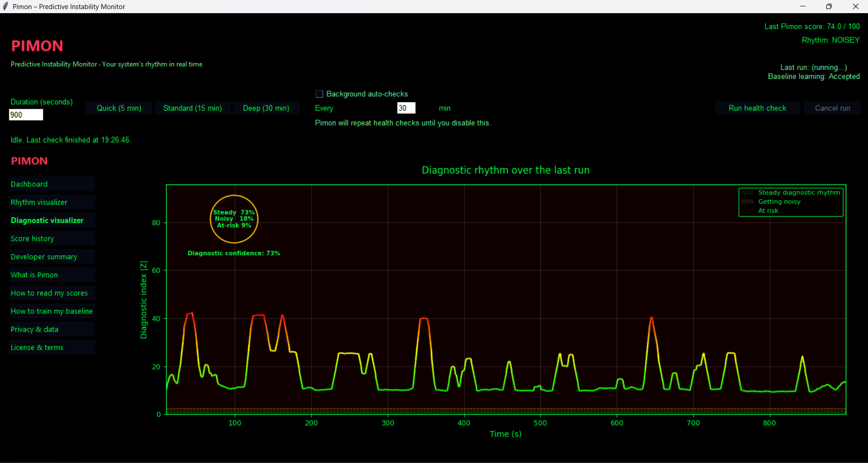Click the 'Time (s)' axis label
This screenshot has width=868, height=463.
pos(505,434)
